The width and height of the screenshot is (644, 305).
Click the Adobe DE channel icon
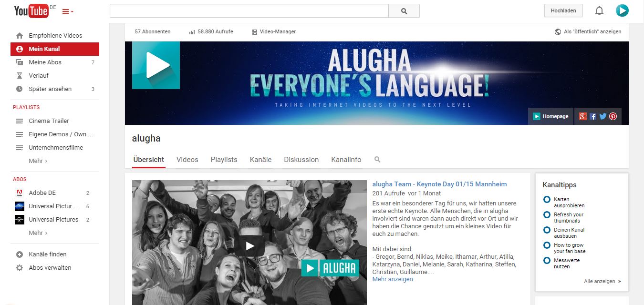point(20,193)
